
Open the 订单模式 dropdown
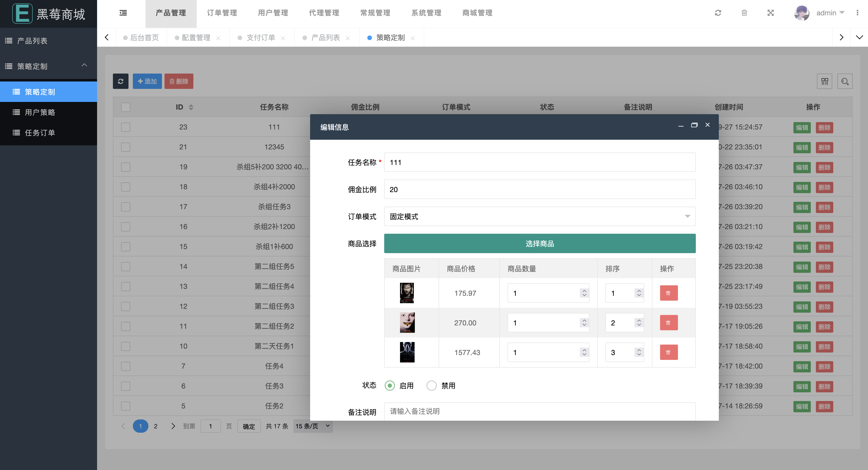click(x=539, y=216)
